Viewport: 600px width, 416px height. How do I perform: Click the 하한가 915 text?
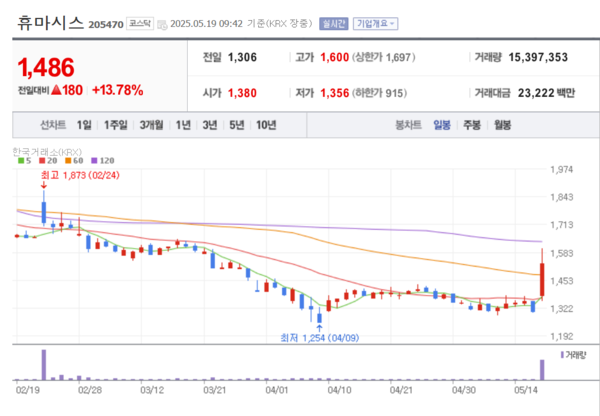(379, 93)
